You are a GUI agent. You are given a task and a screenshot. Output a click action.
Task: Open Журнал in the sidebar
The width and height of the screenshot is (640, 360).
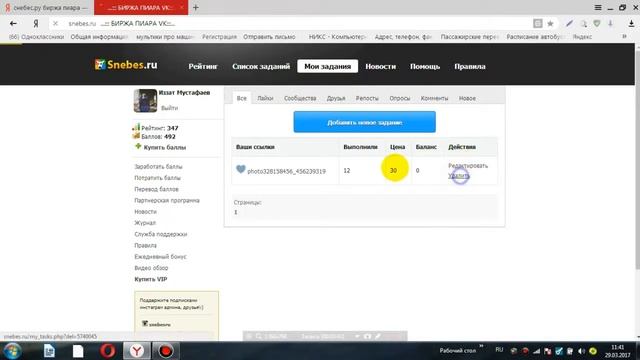pyautogui.click(x=145, y=223)
